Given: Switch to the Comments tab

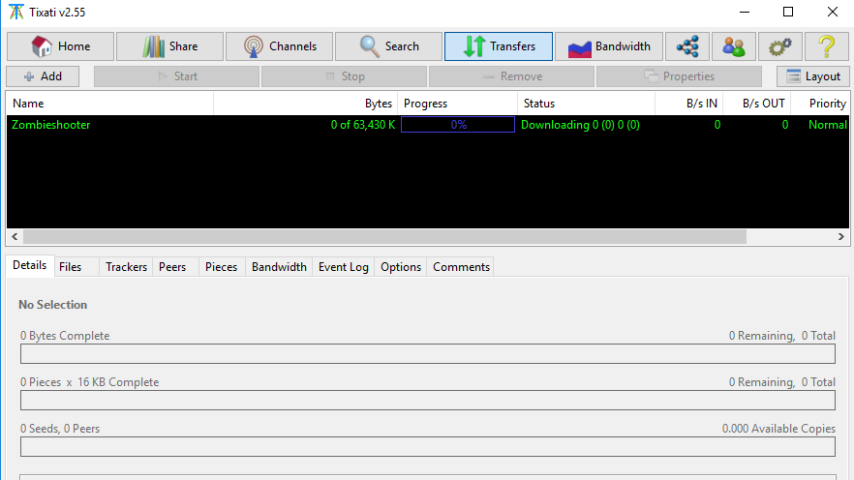Looking at the screenshot, I should point(461,267).
